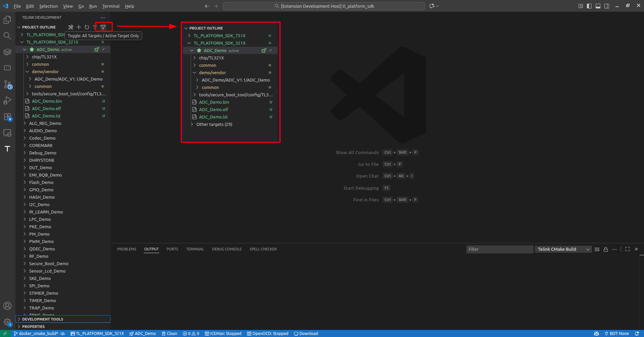Collapse the PROJECT OUTLINE section

point(19,27)
